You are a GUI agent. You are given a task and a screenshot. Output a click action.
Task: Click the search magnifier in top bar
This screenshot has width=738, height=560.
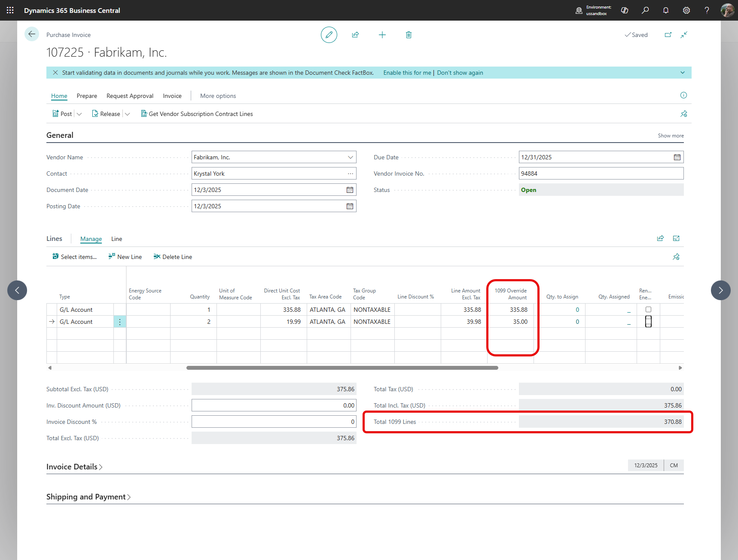click(x=645, y=10)
